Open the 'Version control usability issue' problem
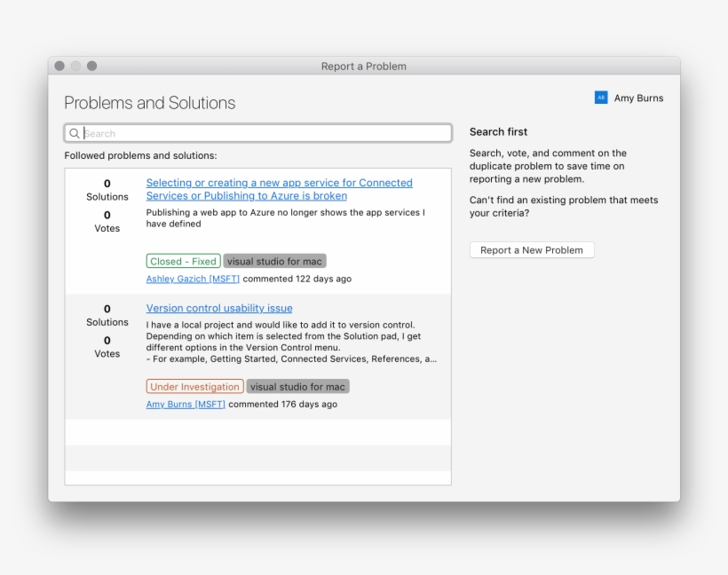The height and width of the screenshot is (575, 728). [218, 308]
